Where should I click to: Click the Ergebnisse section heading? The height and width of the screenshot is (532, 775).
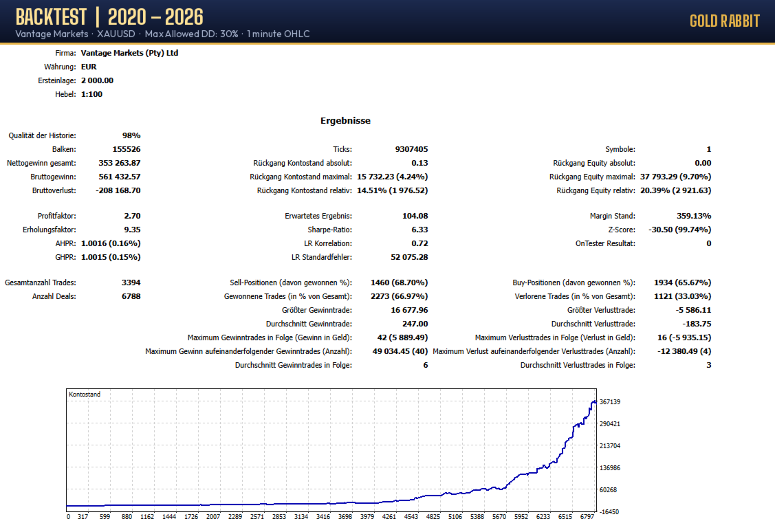click(x=345, y=120)
